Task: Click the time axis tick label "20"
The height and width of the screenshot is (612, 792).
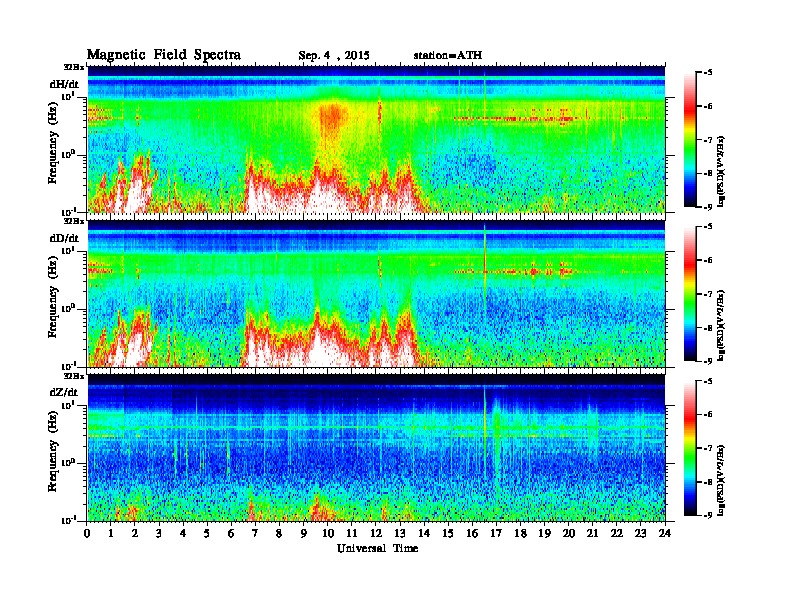Action: click(568, 533)
